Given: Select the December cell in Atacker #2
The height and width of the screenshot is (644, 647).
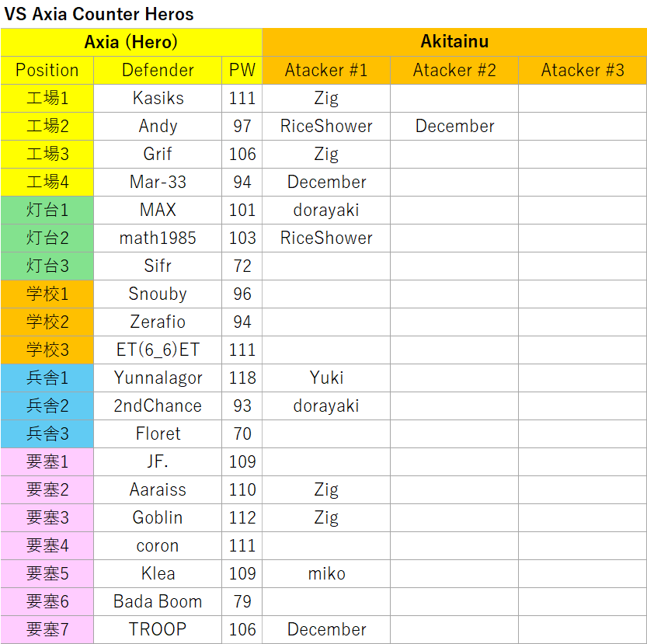Looking at the screenshot, I should (x=454, y=126).
